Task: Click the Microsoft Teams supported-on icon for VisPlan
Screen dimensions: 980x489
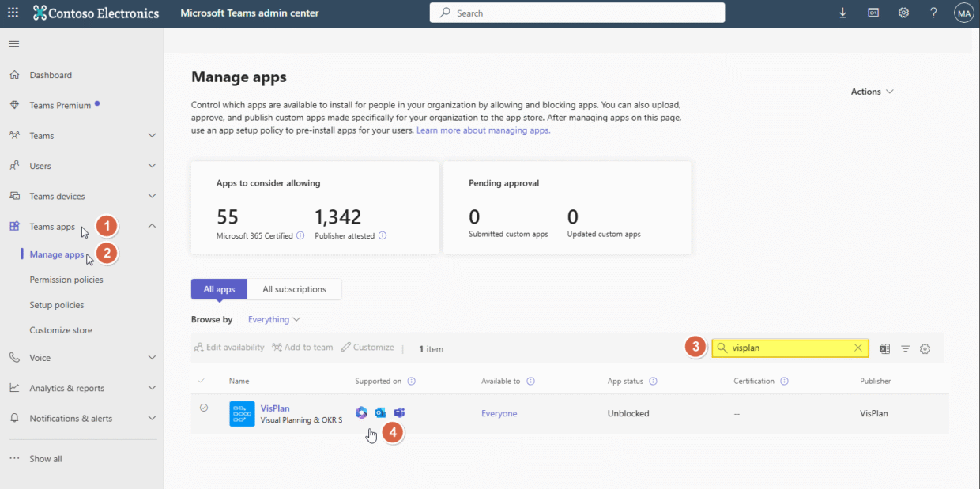Action: point(399,412)
